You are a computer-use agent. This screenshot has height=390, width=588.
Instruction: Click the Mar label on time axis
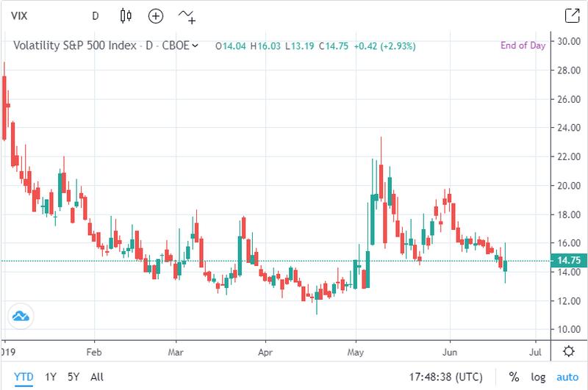[x=176, y=352]
